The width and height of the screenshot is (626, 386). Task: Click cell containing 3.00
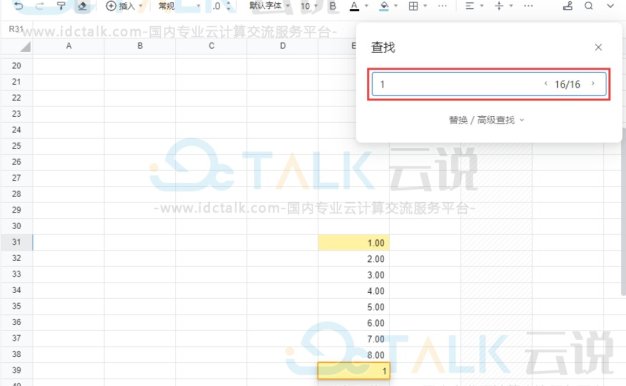354,275
